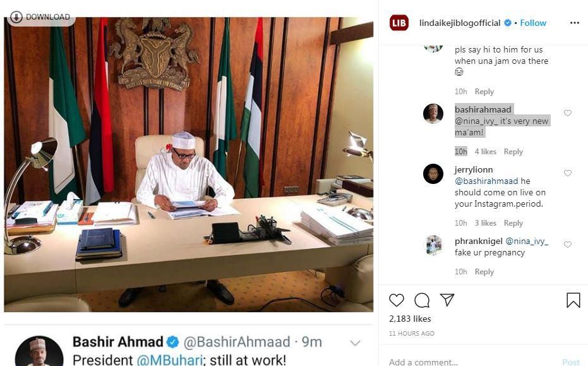
Task: Toggle the heart beside phranknigel's comment
Action: [567, 245]
